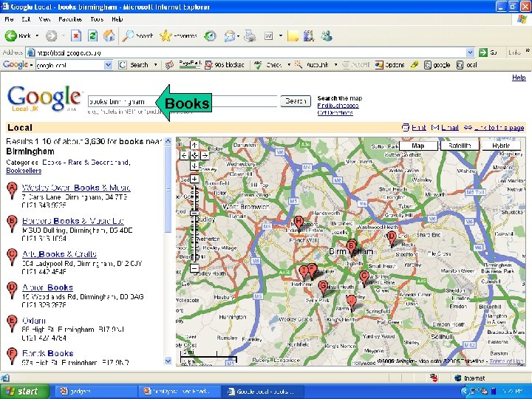Click map marker H near French Walls
This screenshot has height=399, width=532.
coord(299,224)
